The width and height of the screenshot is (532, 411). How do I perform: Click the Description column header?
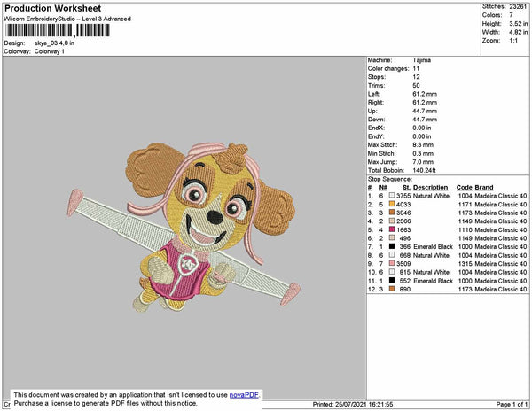[x=431, y=188]
